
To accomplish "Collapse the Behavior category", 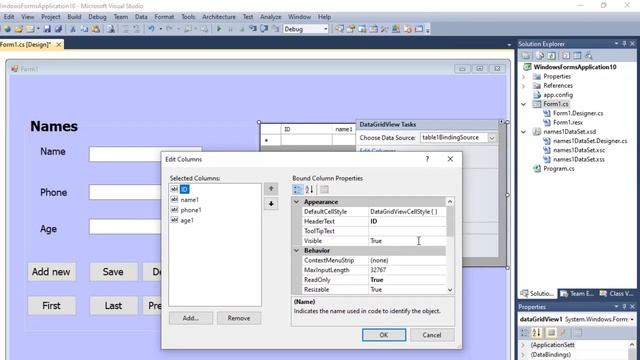I will click(x=297, y=250).
